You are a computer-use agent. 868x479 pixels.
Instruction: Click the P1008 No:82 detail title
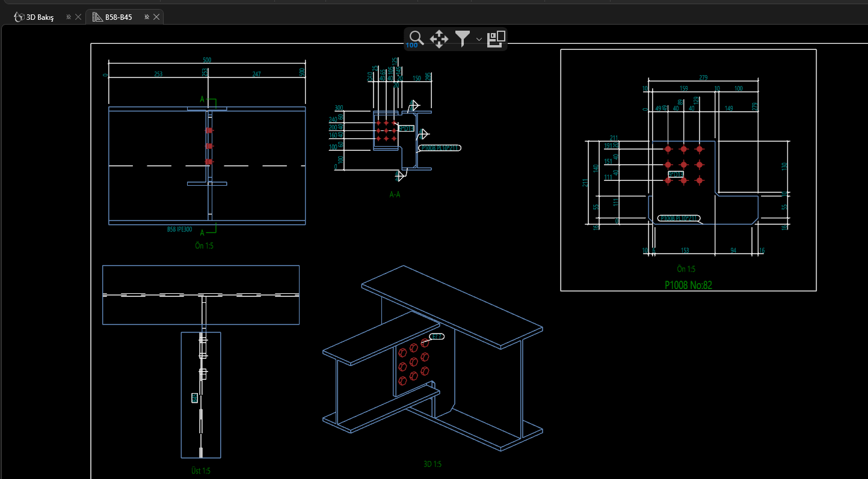688,285
